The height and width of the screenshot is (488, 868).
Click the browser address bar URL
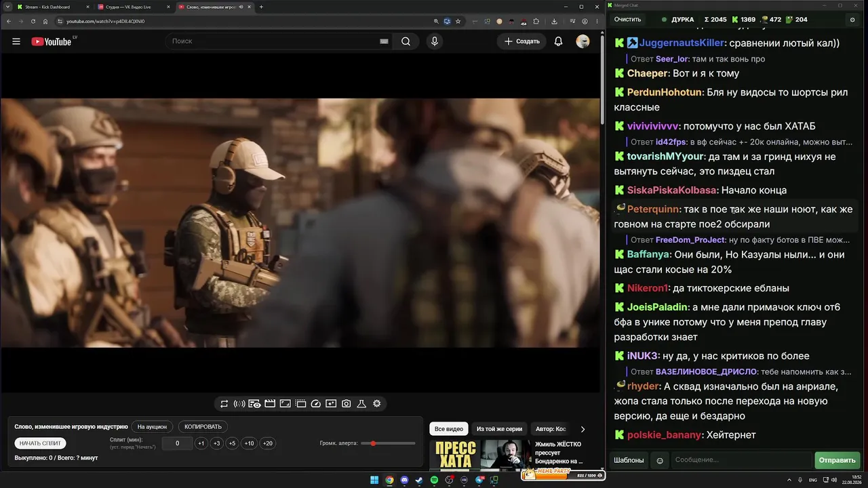tap(105, 21)
